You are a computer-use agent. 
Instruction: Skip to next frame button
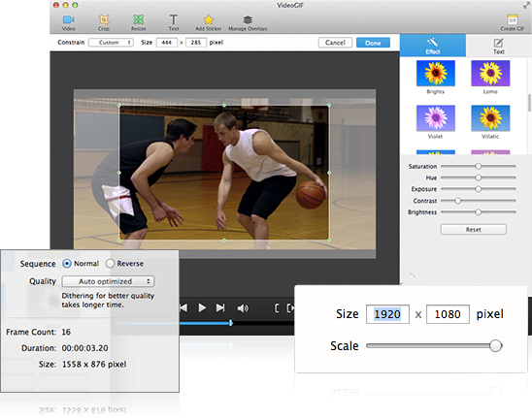(x=220, y=307)
